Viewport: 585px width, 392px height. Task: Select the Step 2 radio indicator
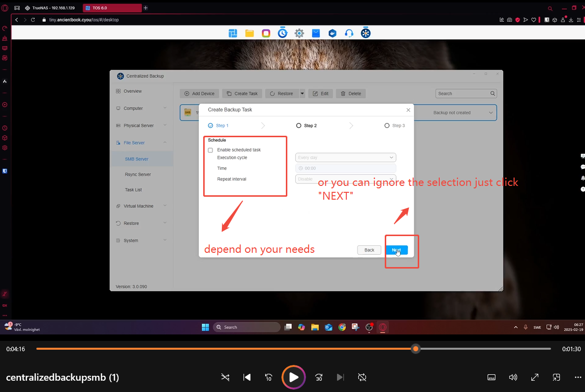(x=299, y=126)
